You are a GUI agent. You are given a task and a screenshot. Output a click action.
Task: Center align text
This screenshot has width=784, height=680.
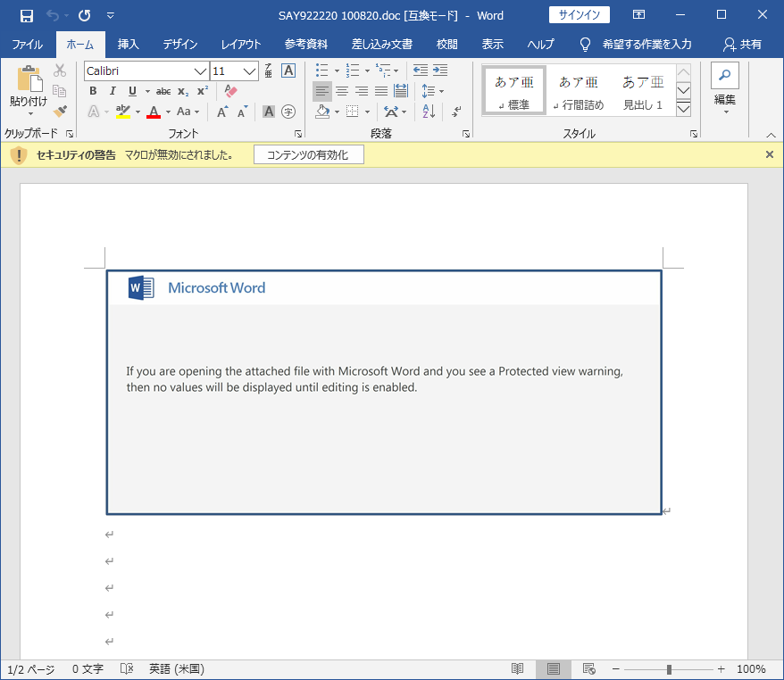(342, 91)
